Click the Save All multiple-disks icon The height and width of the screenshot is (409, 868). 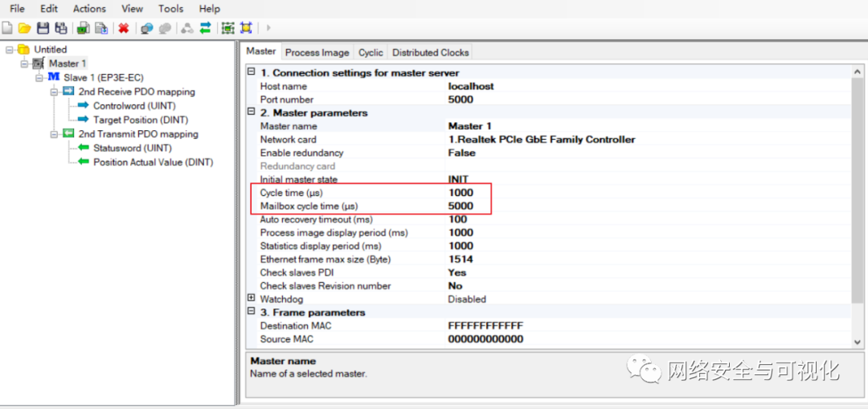(x=61, y=28)
